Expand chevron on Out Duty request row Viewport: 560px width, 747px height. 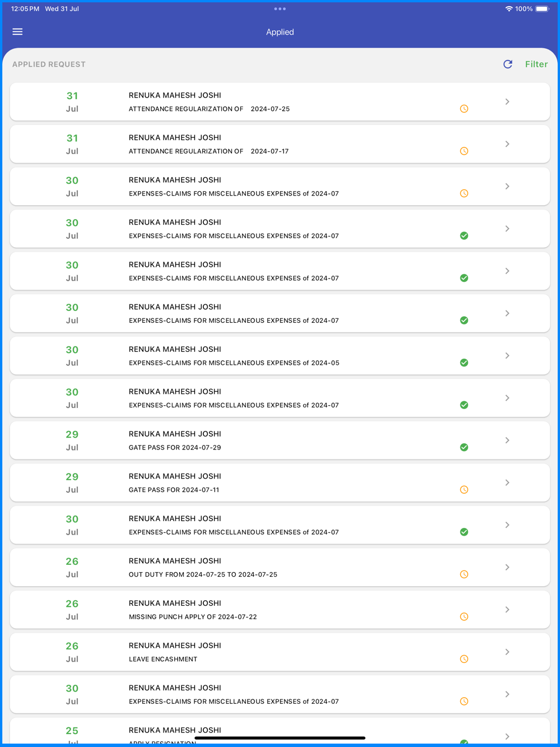[507, 567]
